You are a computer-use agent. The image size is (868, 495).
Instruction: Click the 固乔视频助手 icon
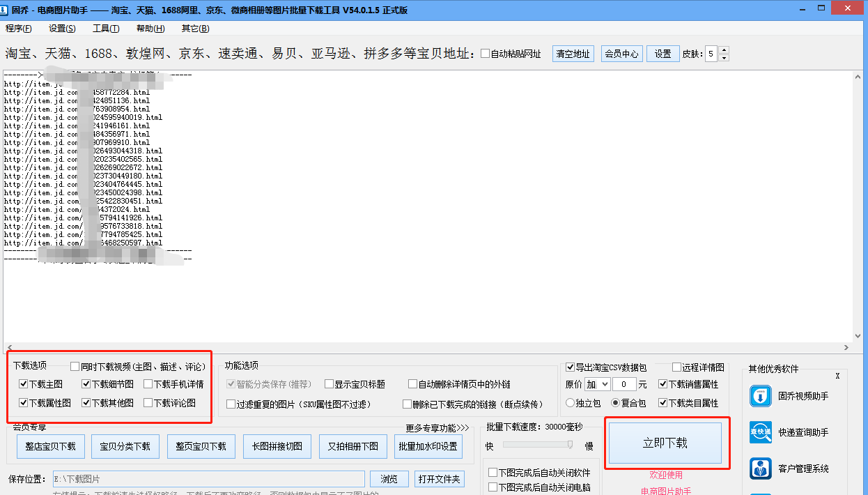click(x=761, y=396)
